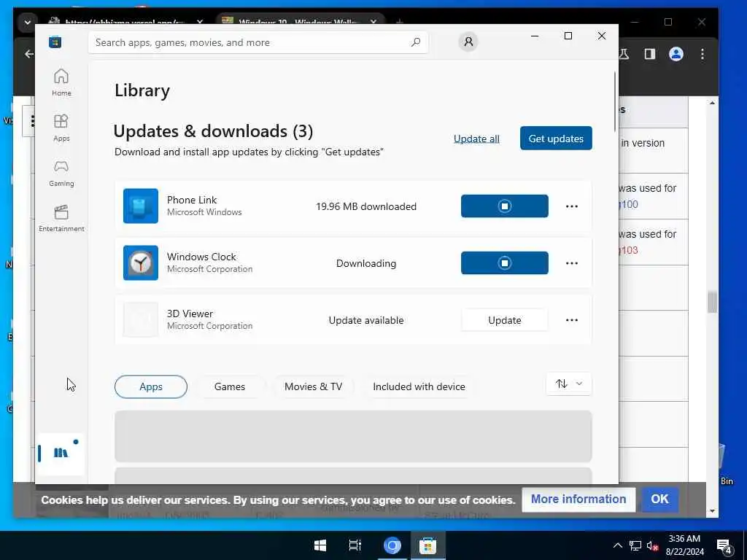
Task: Open more options for 3D Viewer
Action: click(x=572, y=320)
